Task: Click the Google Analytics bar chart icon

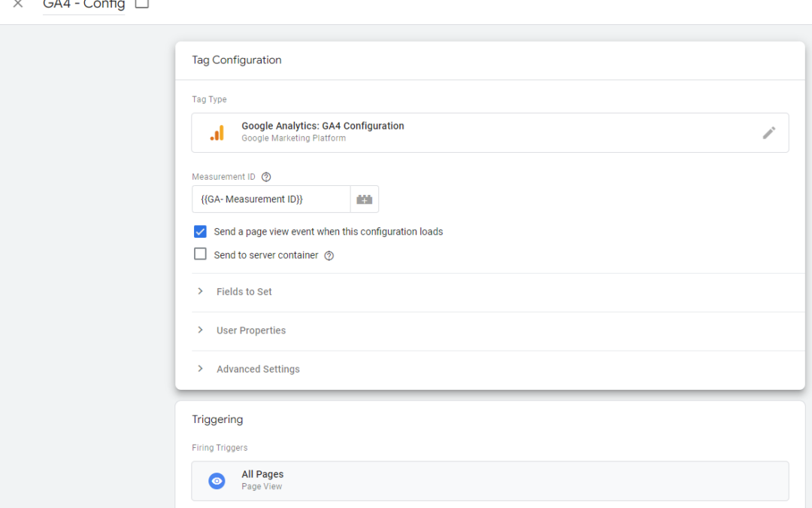Action: click(x=217, y=132)
